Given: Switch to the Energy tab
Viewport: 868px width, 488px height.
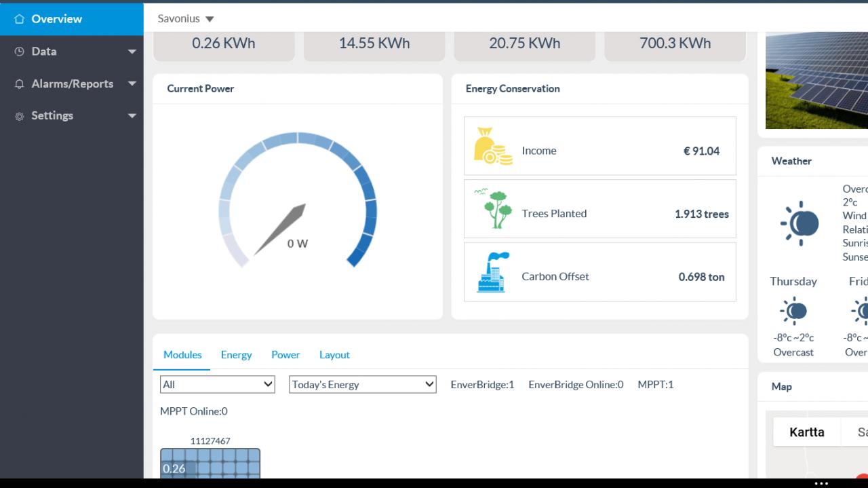Looking at the screenshot, I should pyautogui.click(x=236, y=355).
